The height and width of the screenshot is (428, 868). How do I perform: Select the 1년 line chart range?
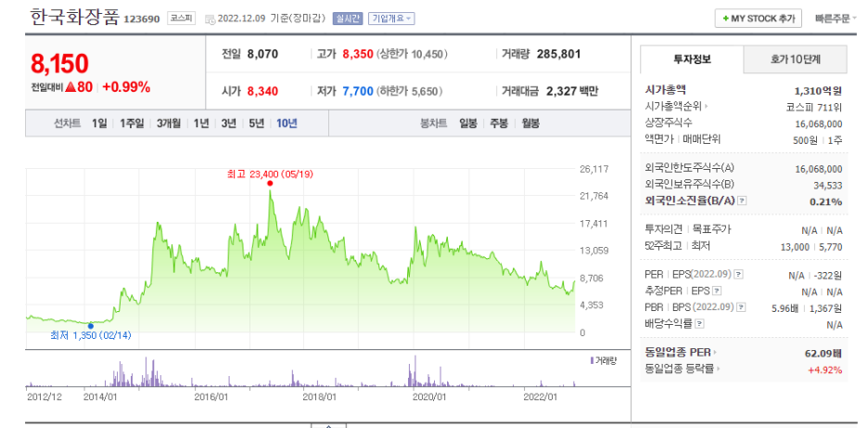pyautogui.click(x=201, y=123)
